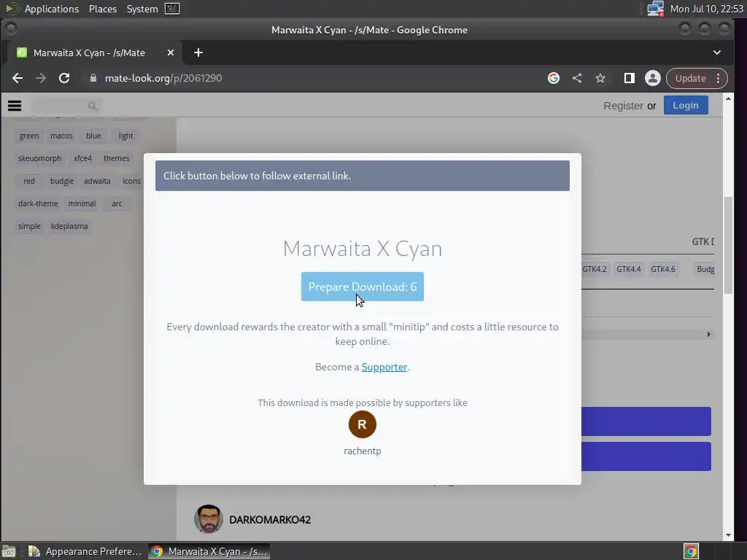747x560 pixels.
Task: Click the rachentp supporter avatar
Action: [x=363, y=424]
